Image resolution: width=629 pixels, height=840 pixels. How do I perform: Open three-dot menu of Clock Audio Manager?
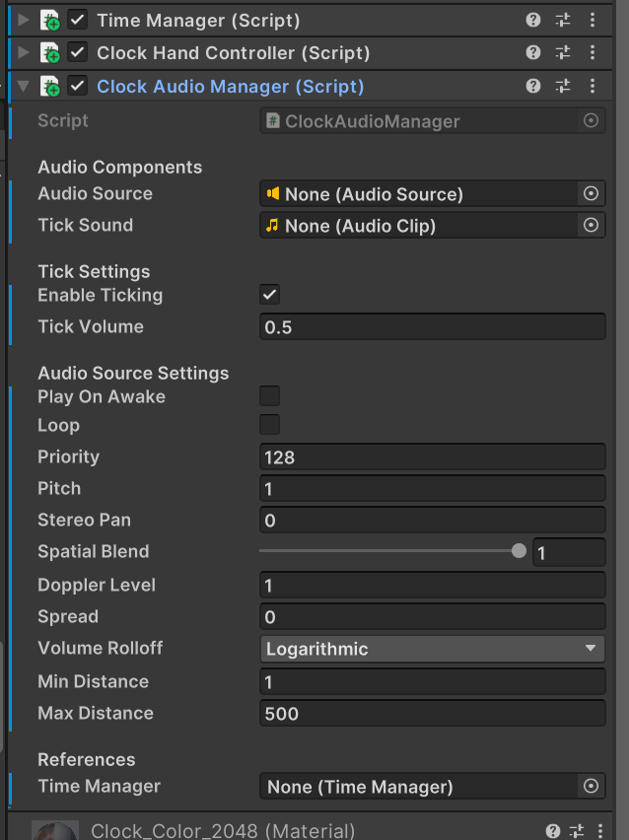[x=593, y=86]
